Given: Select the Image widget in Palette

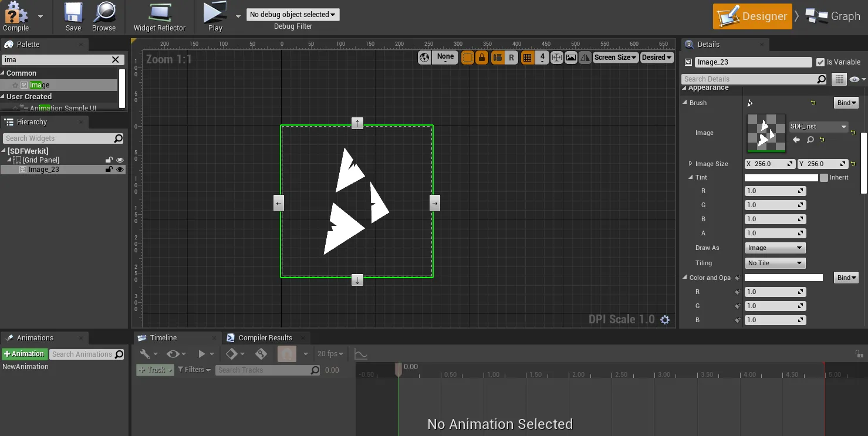Looking at the screenshot, I should [59, 85].
